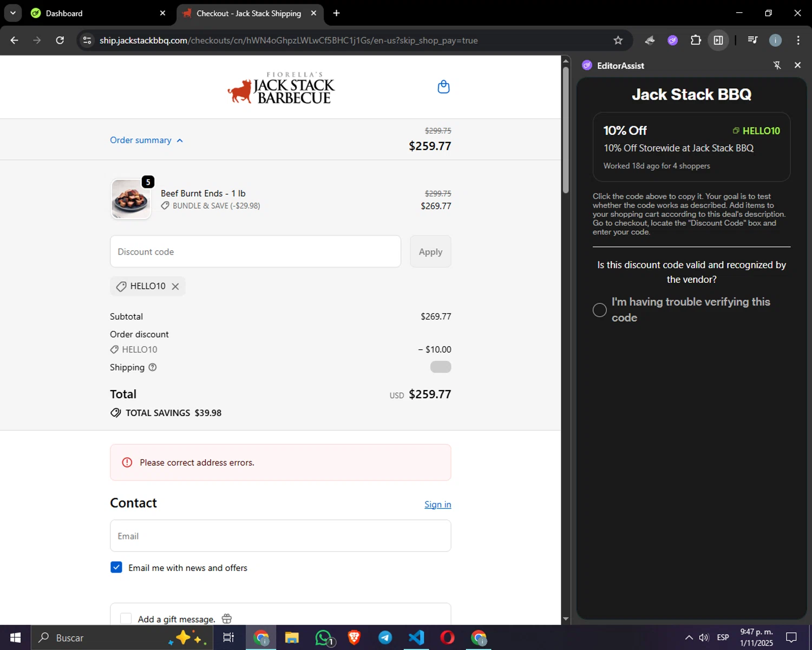Close the Dashboard tab

click(x=162, y=13)
